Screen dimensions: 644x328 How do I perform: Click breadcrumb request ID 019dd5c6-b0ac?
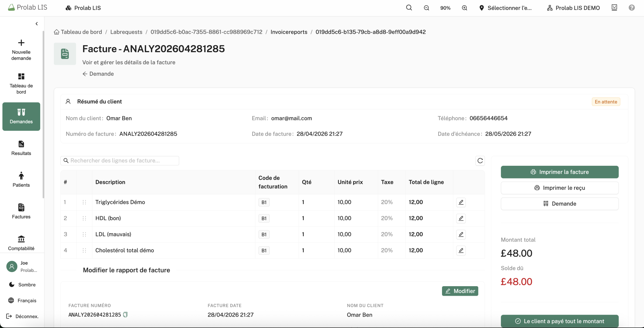tap(206, 32)
